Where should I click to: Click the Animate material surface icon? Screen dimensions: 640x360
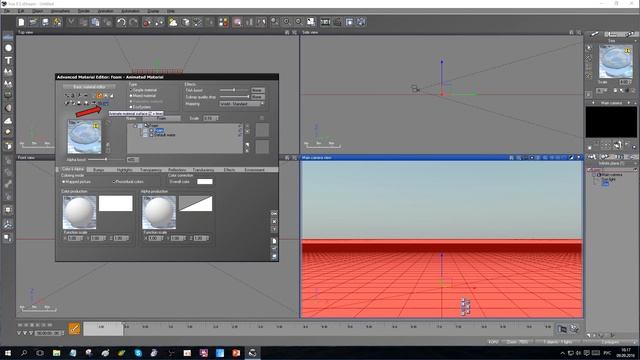pyautogui.click(x=105, y=103)
